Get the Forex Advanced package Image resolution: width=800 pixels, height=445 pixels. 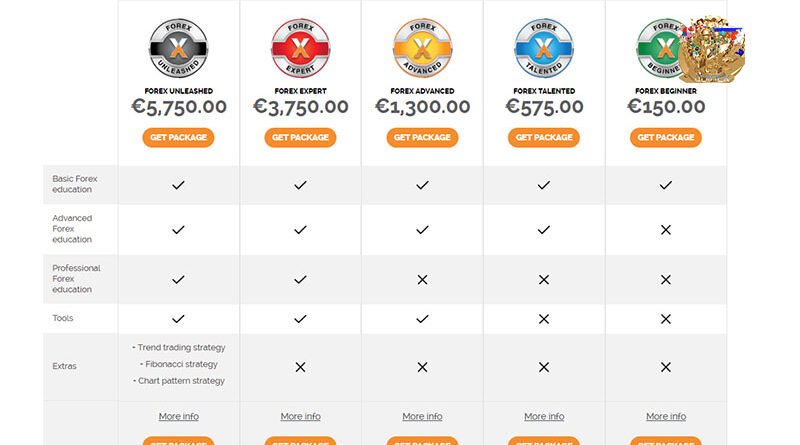tap(422, 137)
